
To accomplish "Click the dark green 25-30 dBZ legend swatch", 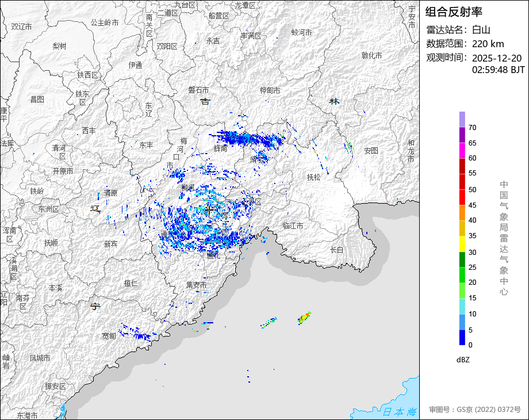I will 462,259.
